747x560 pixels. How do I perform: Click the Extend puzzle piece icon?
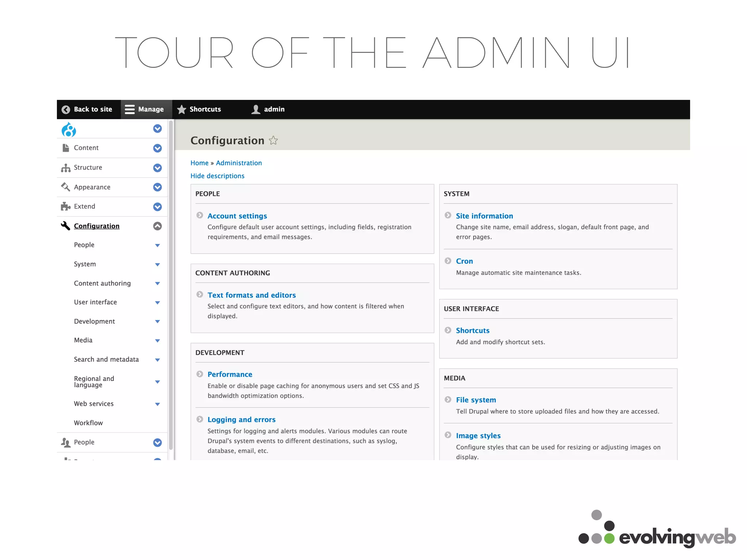(66, 206)
